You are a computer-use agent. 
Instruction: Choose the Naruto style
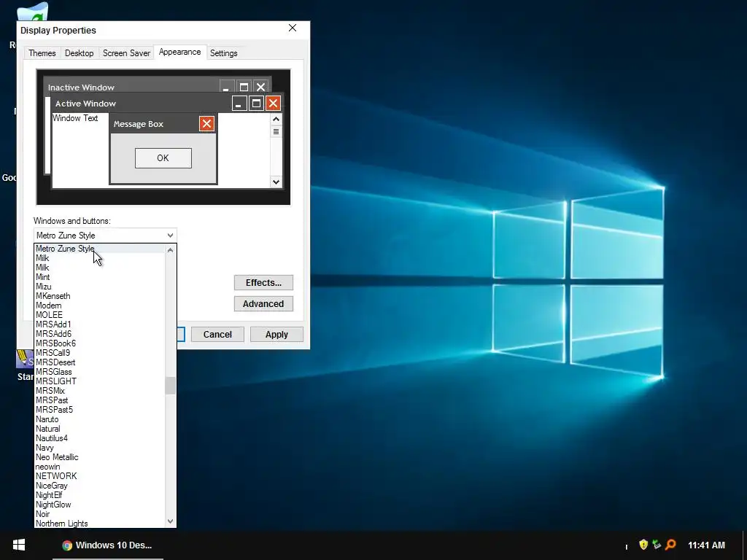99,419
